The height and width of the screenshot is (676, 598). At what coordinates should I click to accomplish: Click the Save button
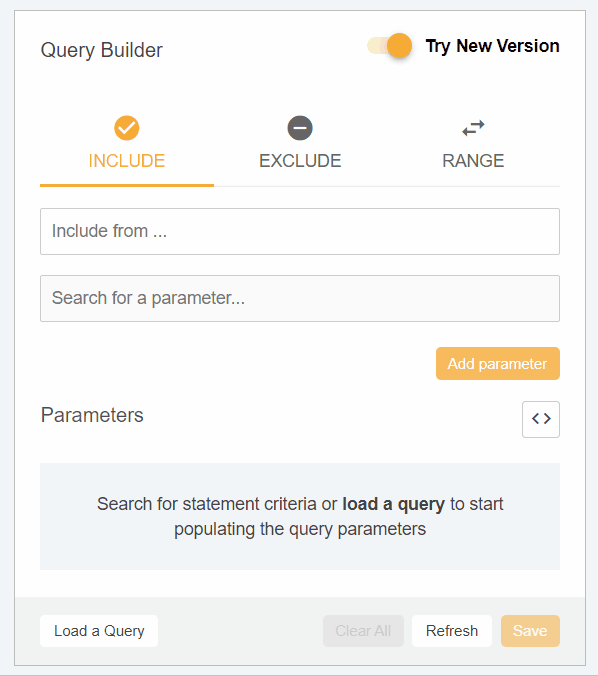(x=530, y=631)
